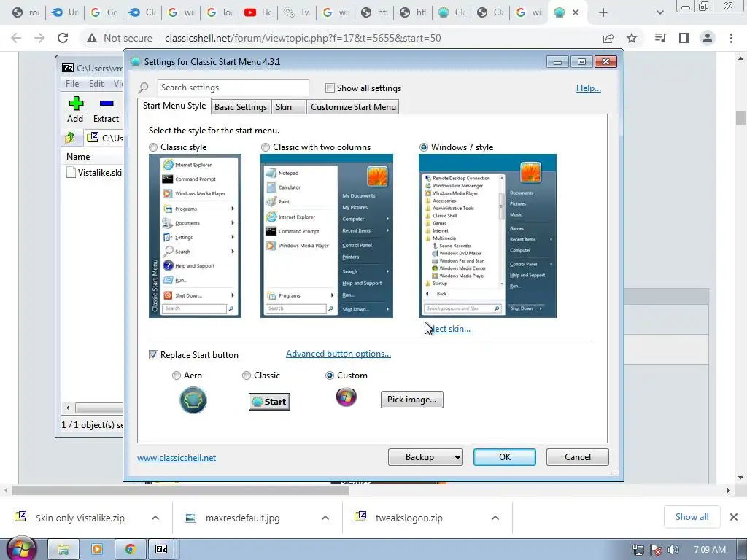
Task: Open the 7-Zip File menu
Action: pos(72,84)
